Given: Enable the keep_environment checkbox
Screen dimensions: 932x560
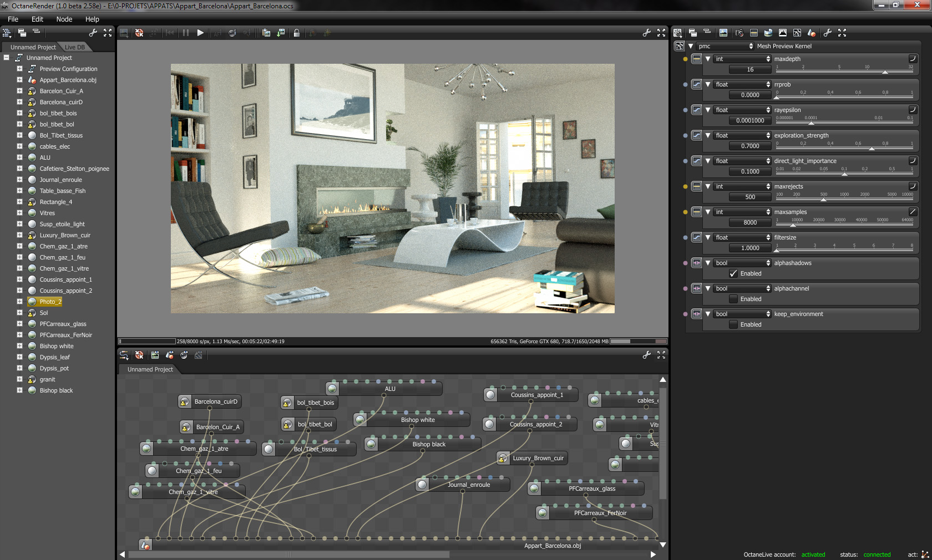Looking at the screenshot, I should (x=733, y=324).
